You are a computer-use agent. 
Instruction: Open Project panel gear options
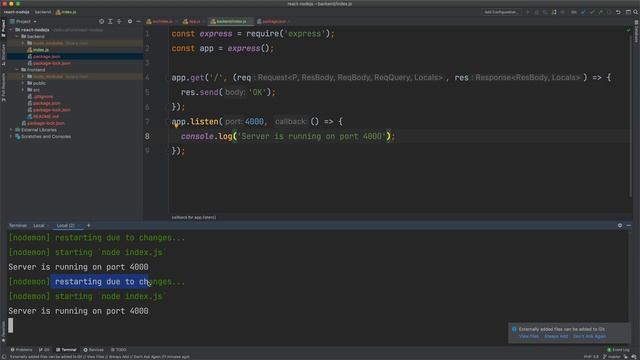[x=130, y=21]
